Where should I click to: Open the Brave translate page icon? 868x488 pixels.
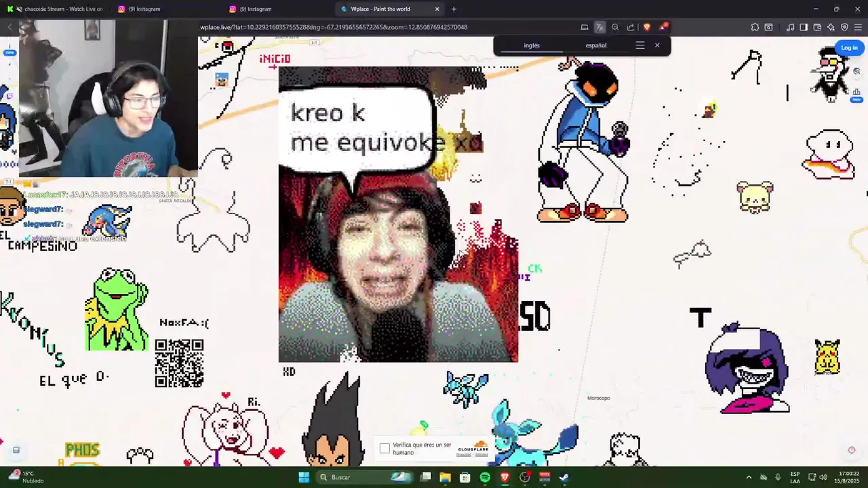(x=599, y=27)
